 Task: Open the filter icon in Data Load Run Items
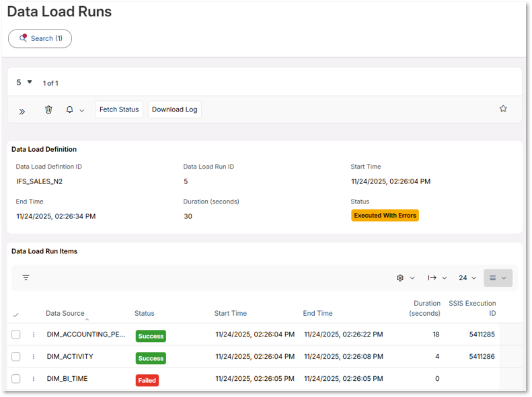click(x=26, y=277)
